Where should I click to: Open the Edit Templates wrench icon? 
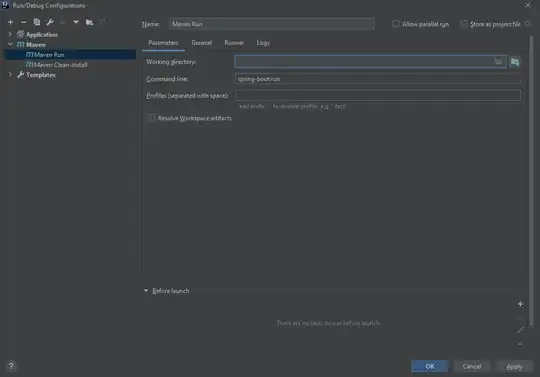(50, 22)
